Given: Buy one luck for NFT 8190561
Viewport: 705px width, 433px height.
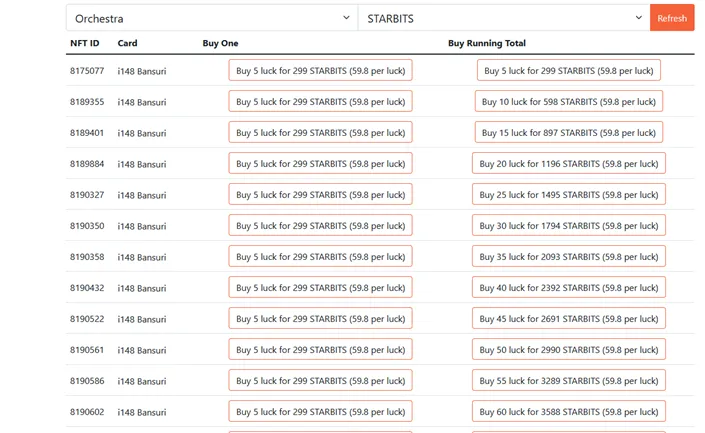Looking at the screenshot, I should [x=320, y=349].
